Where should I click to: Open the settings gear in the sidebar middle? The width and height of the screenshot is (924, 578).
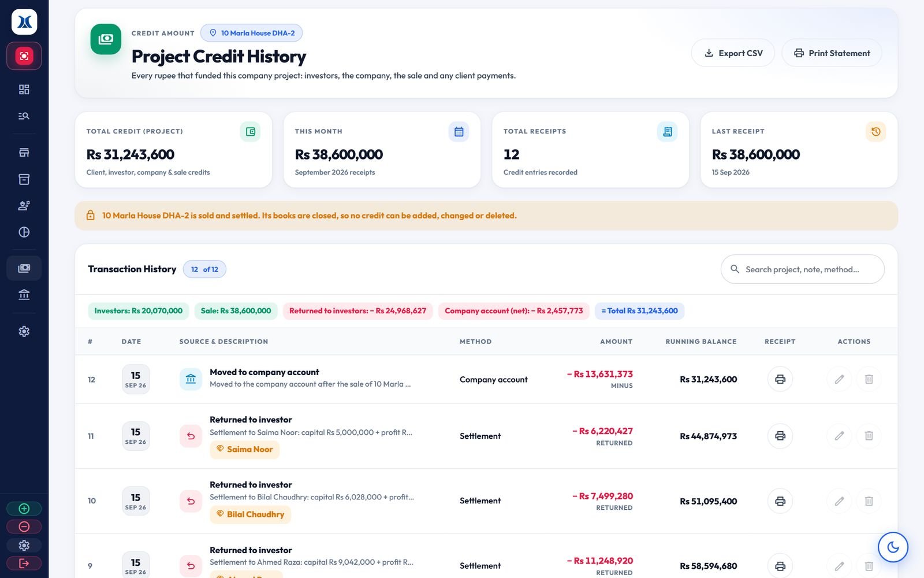click(x=24, y=331)
